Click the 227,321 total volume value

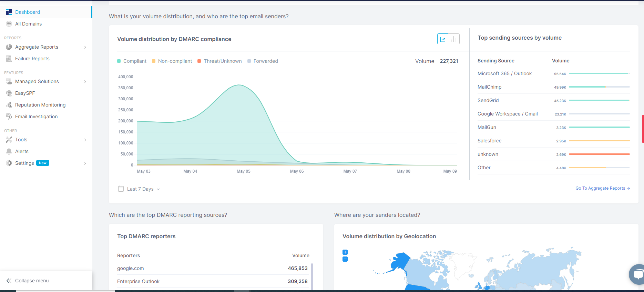[449, 61]
